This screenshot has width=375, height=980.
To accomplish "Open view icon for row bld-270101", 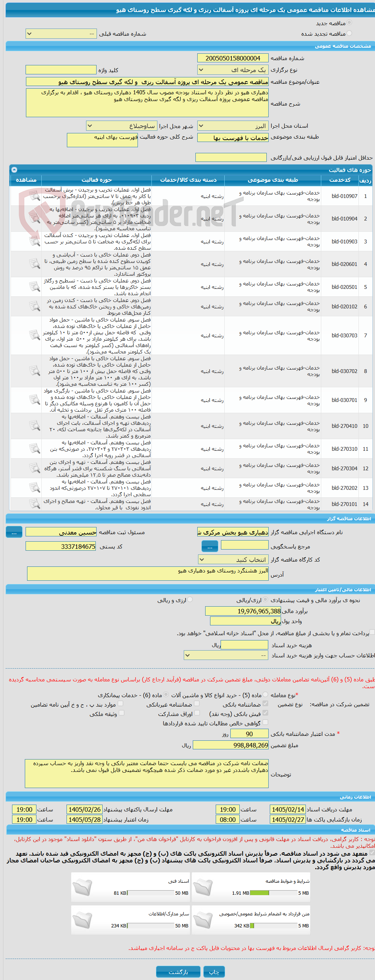I will click(x=35, y=504).
